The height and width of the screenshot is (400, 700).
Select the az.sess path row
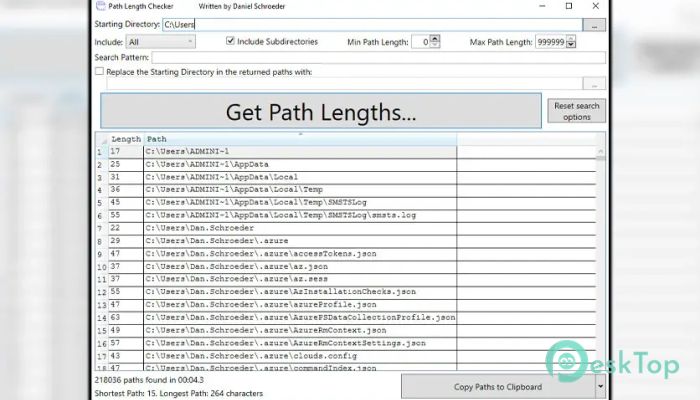[300, 279]
